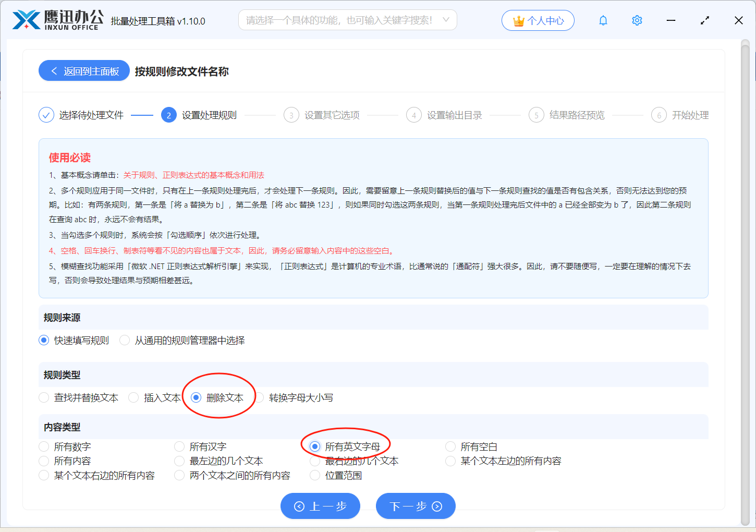Select 某个文本左边的所有内容 option
Viewport: 756px width, 532px height.
[x=504, y=461]
